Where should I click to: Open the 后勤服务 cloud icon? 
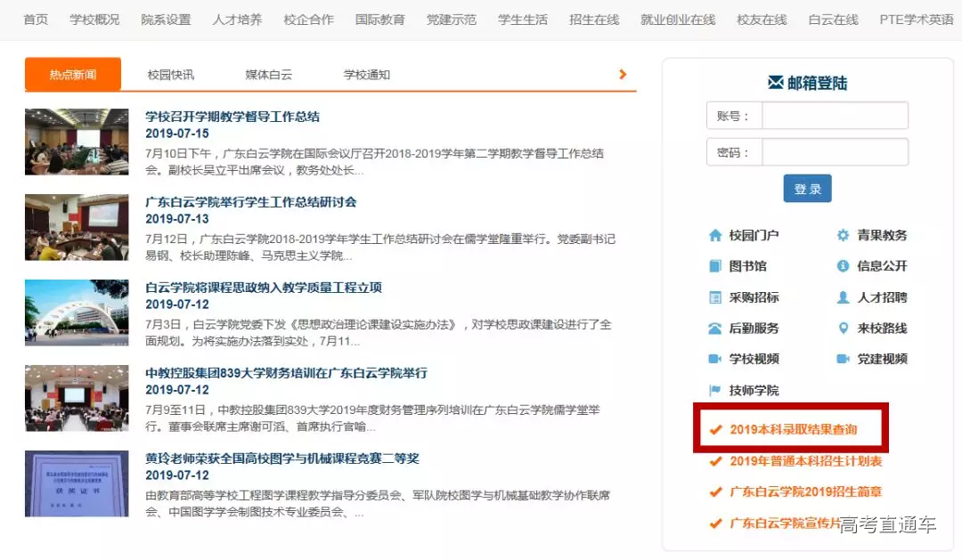coord(716,328)
